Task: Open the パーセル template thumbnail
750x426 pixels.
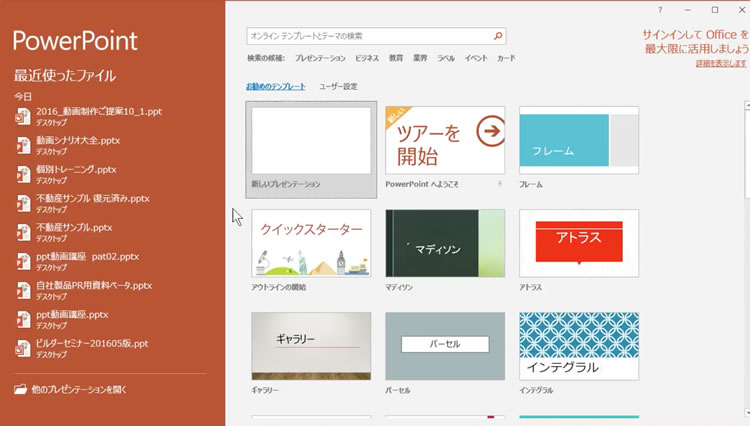Action: click(445, 346)
